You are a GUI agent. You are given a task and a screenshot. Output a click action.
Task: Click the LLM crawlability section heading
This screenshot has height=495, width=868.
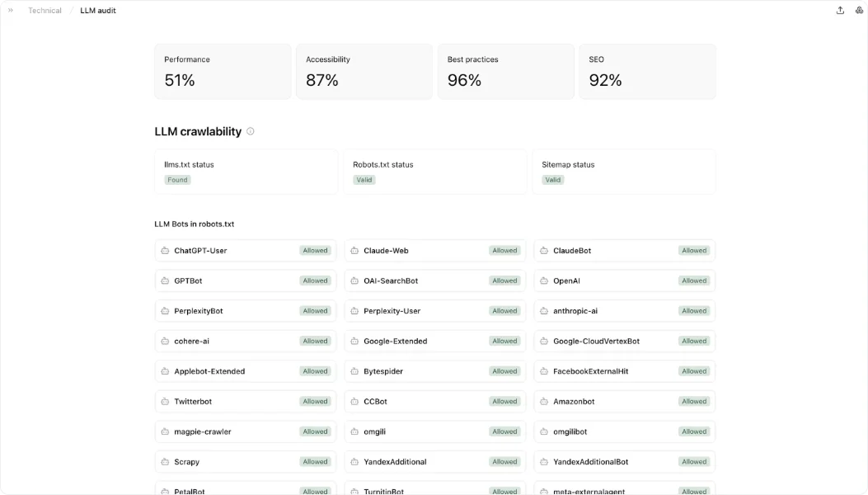coord(198,131)
